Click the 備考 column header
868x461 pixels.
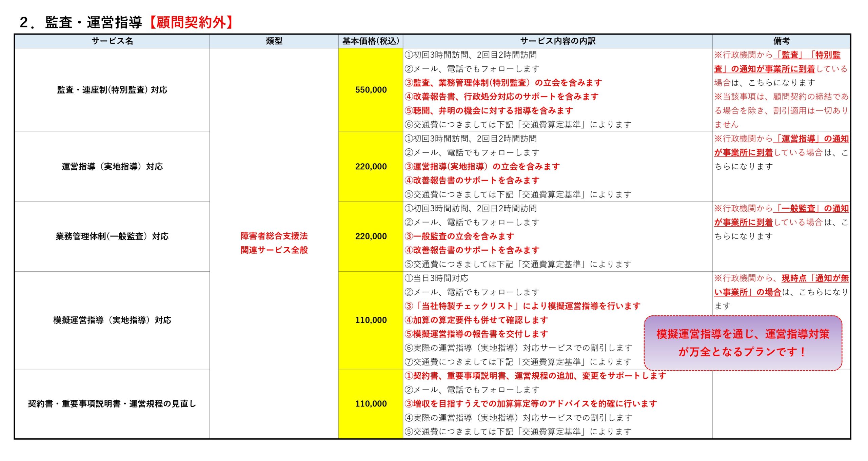point(782,41)
